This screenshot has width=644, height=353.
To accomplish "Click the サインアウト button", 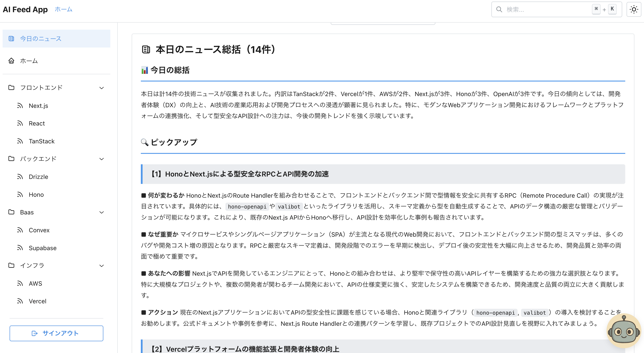I will click(56, 333).
